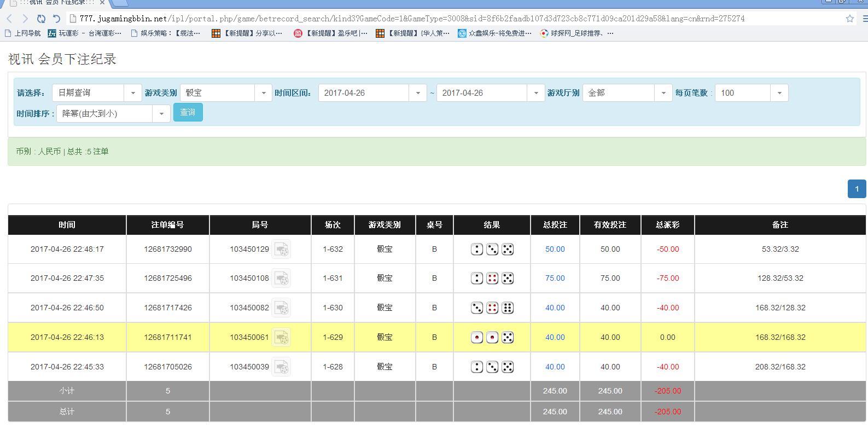Select order number 12681725496

tap(168, 279)
